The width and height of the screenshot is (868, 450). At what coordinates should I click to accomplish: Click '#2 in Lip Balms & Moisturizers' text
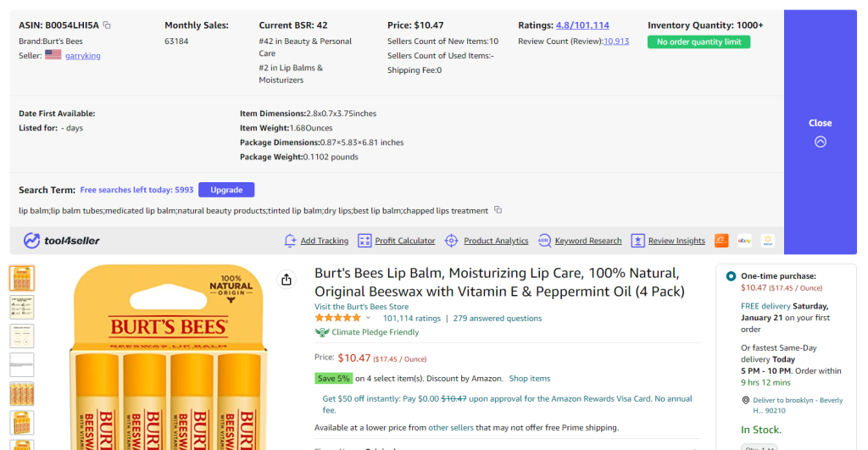tap(292, 74)
